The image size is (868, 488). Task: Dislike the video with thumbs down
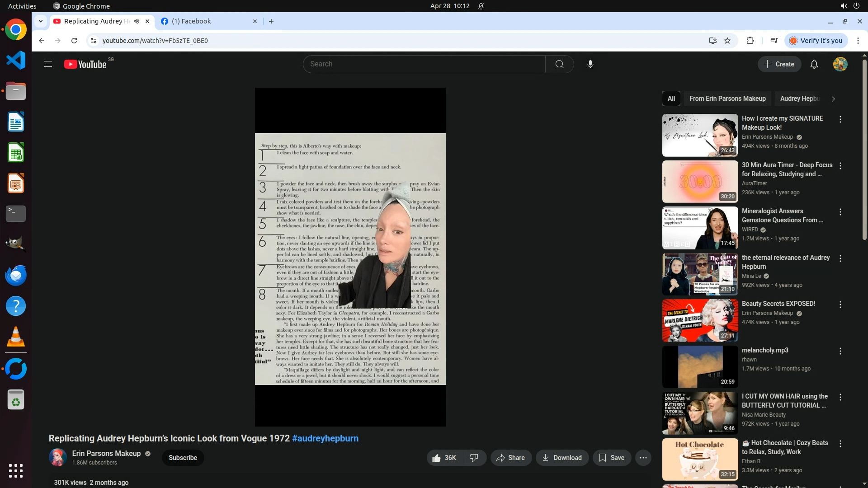pos(474,458)
